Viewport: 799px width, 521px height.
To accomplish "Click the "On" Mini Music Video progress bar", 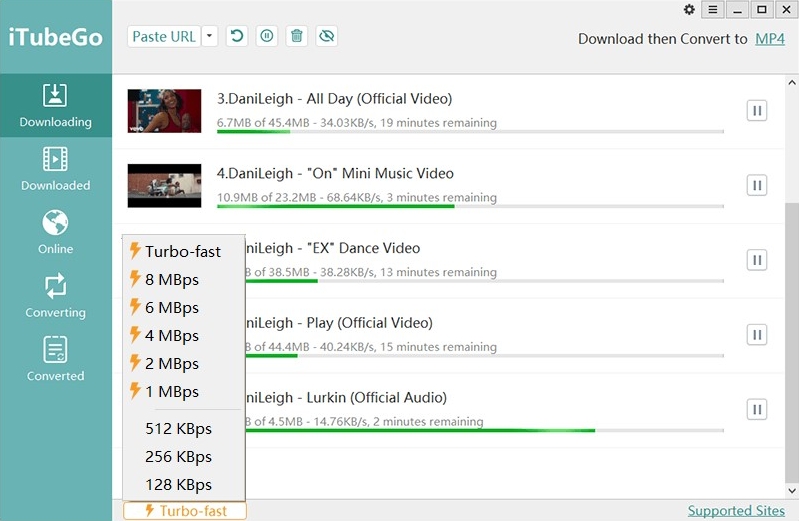I will click(x=470, y=206).
